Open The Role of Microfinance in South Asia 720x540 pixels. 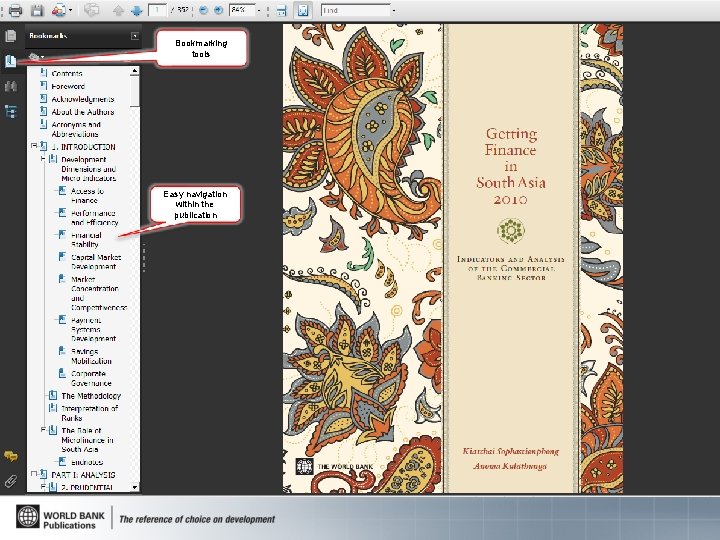[x=87, y=440]
